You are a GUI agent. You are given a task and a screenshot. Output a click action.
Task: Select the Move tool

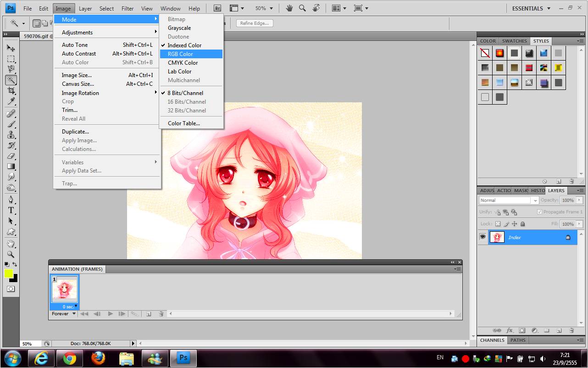click(11, 48)
